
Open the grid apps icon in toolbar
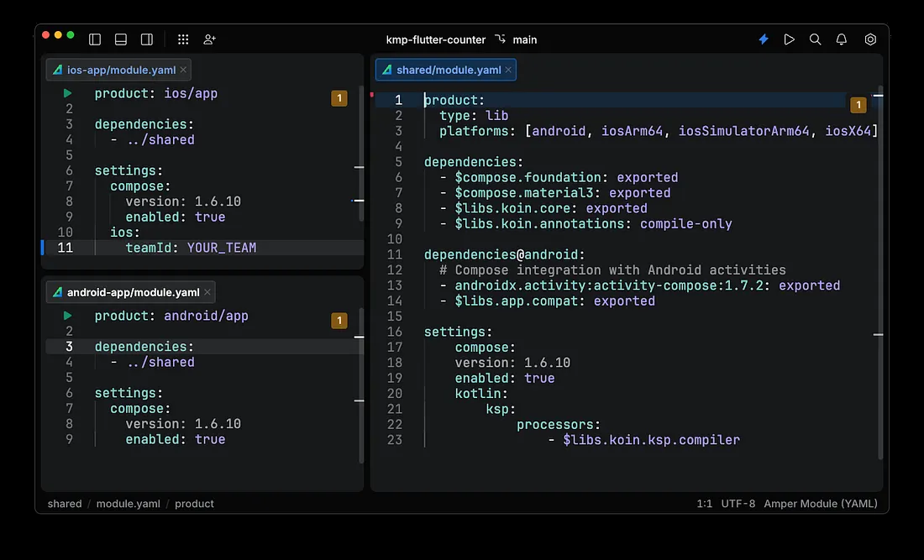pyautogui.click(x=183, y=39)
